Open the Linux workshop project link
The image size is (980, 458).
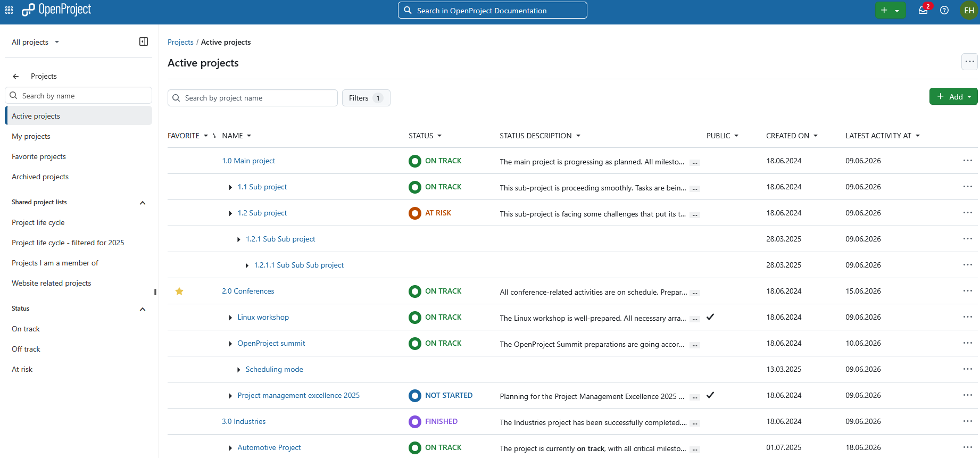263,317
